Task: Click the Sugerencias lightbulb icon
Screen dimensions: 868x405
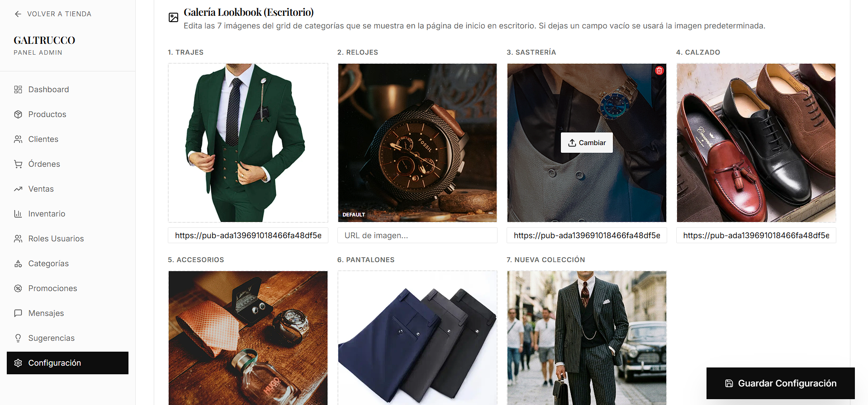Action: pos(18,338)
